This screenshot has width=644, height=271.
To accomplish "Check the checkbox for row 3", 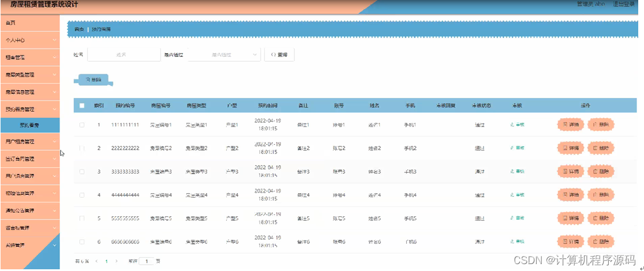I will (82, 172).
